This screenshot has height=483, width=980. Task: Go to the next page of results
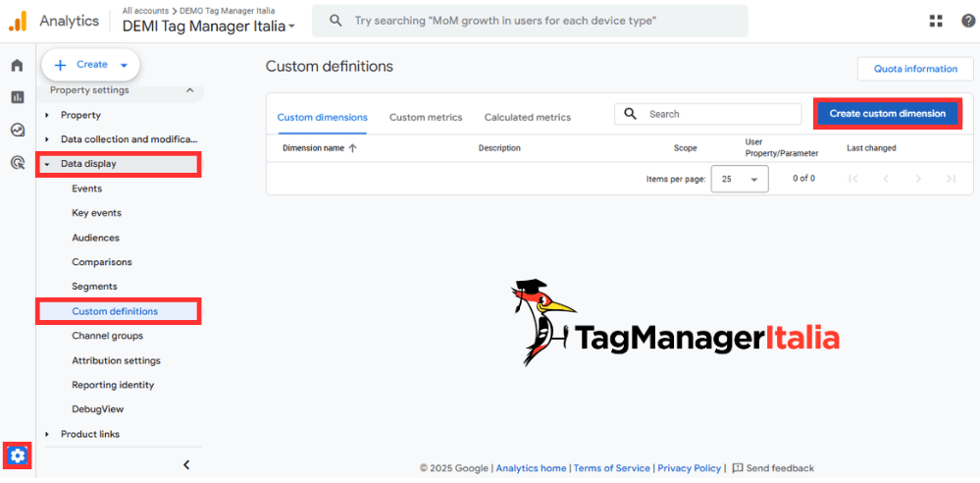pos(918,179)
